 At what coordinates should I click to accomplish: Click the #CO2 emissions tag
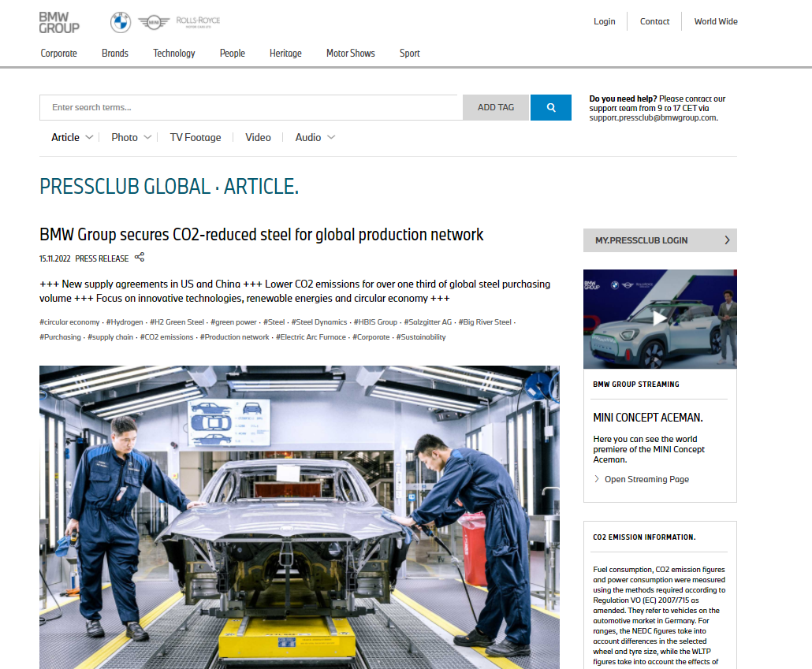point(167,337)
